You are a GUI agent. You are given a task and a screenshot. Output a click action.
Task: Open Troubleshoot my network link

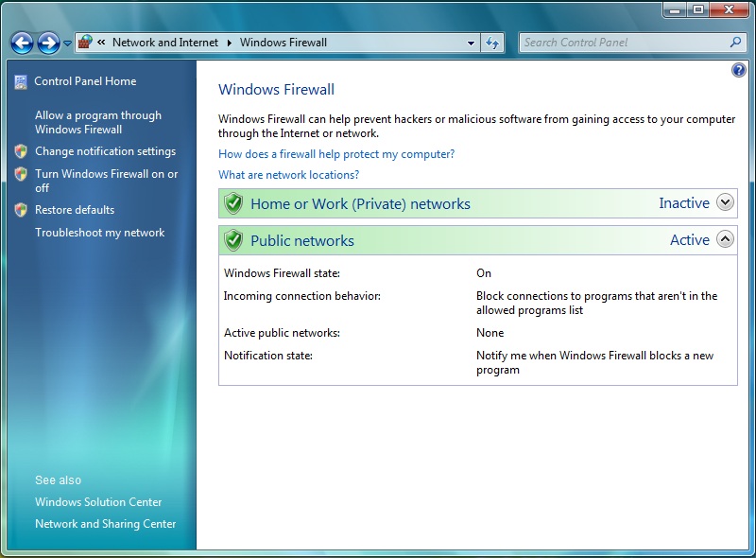(x=99, y=233)
